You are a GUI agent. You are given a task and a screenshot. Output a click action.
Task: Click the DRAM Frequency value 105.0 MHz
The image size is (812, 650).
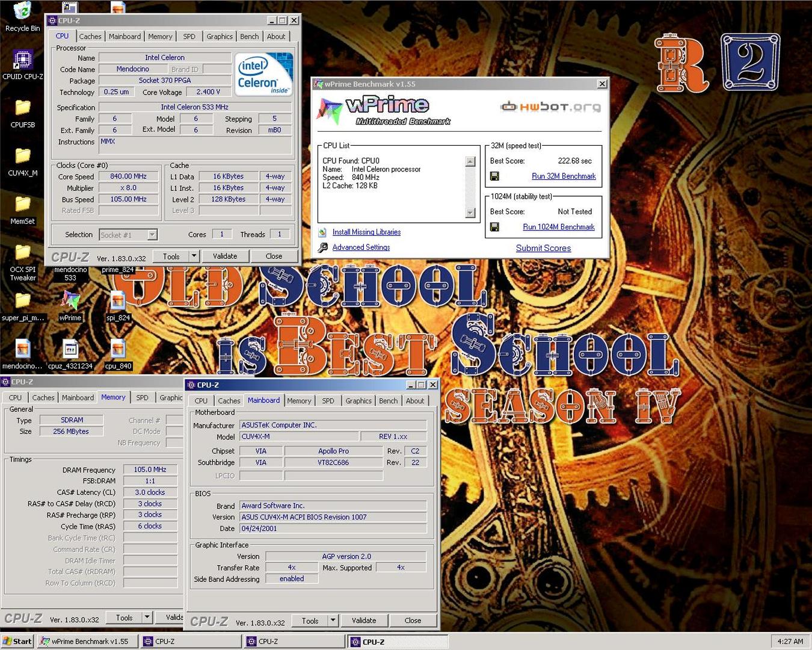150,469
